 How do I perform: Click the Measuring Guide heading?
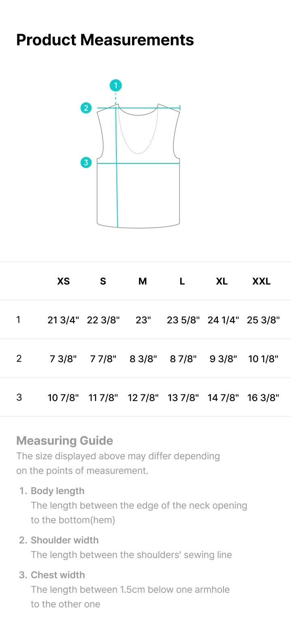[x=65, y=441]
